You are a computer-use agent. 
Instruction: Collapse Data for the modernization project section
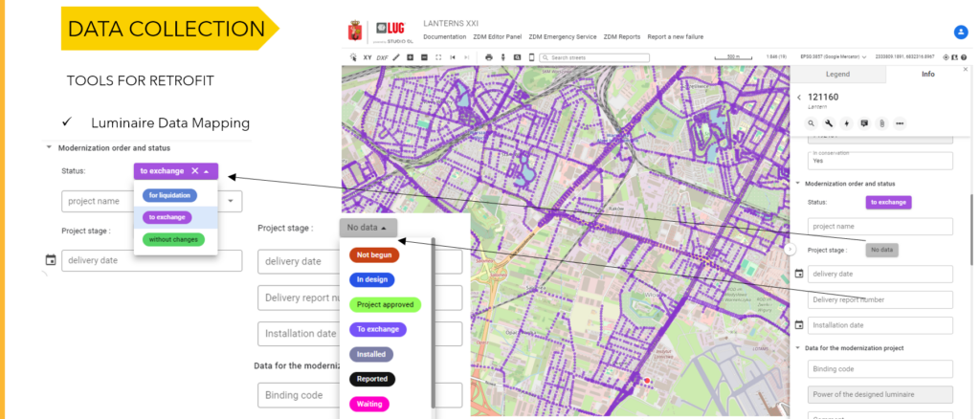pyautogui.click(x=798, y=348)
